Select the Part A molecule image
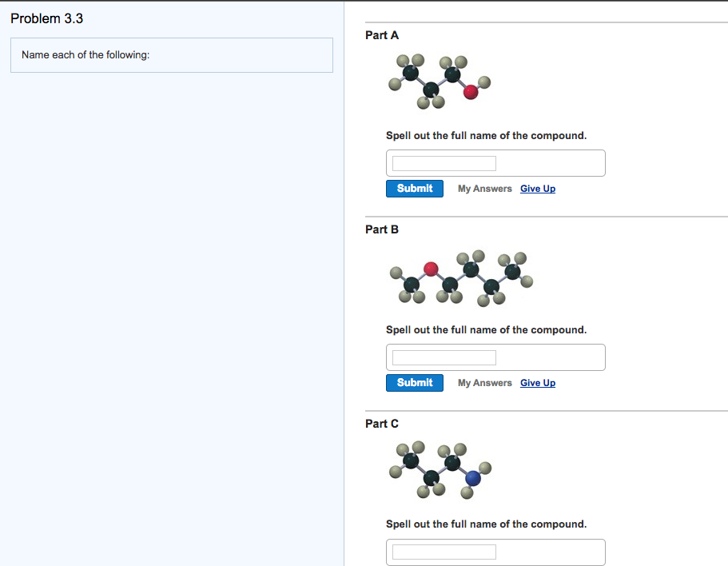The image size is (728, 566). (x=438, y=81)
